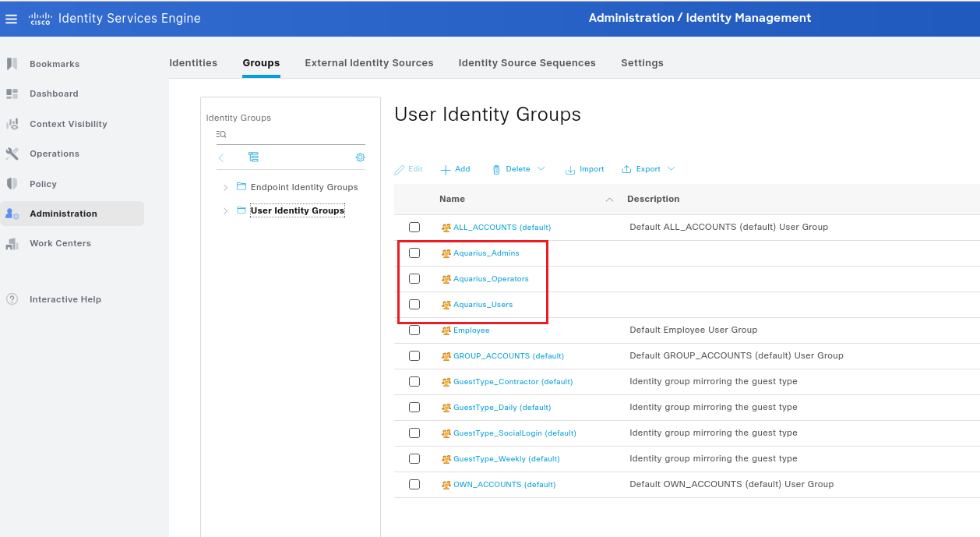The image size is (980, 537).
Task: Click the Identity Groups search filter icon
Action: (220, 134)
